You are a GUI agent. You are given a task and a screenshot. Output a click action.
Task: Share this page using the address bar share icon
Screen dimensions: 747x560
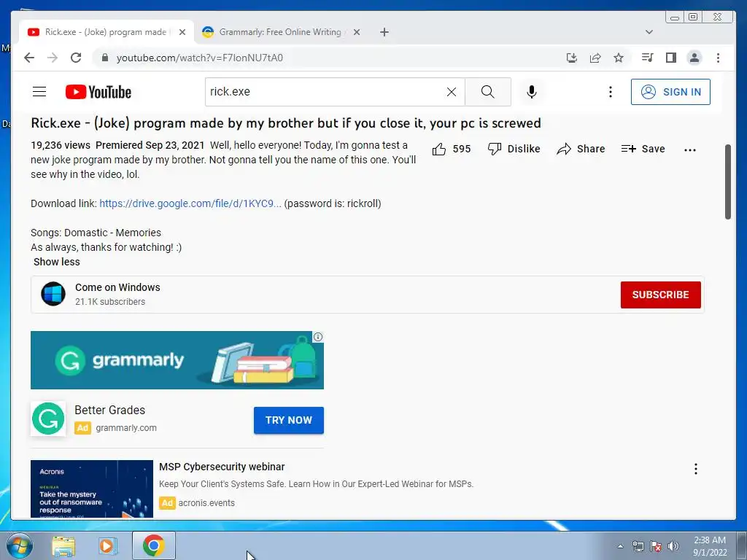[x=595, y=58]
